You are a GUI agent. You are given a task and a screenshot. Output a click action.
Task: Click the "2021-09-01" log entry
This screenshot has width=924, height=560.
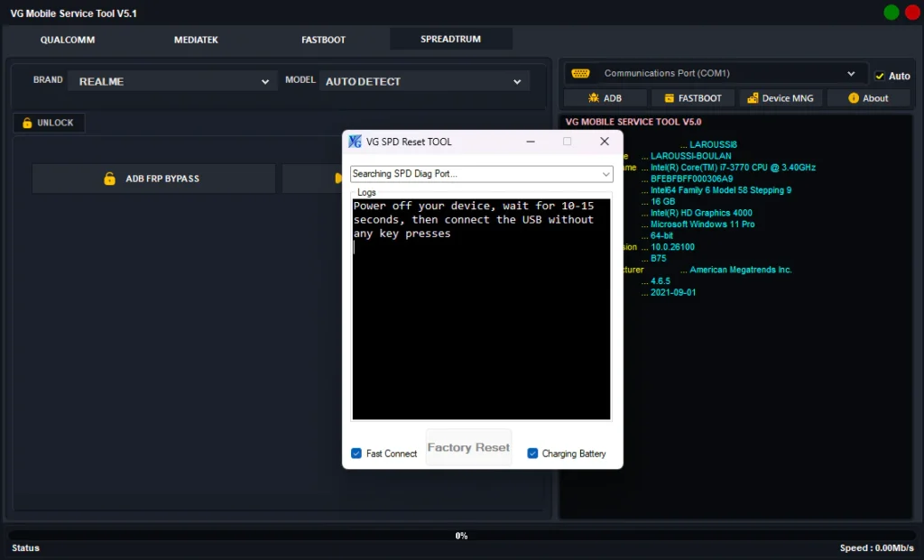(673, 293)
